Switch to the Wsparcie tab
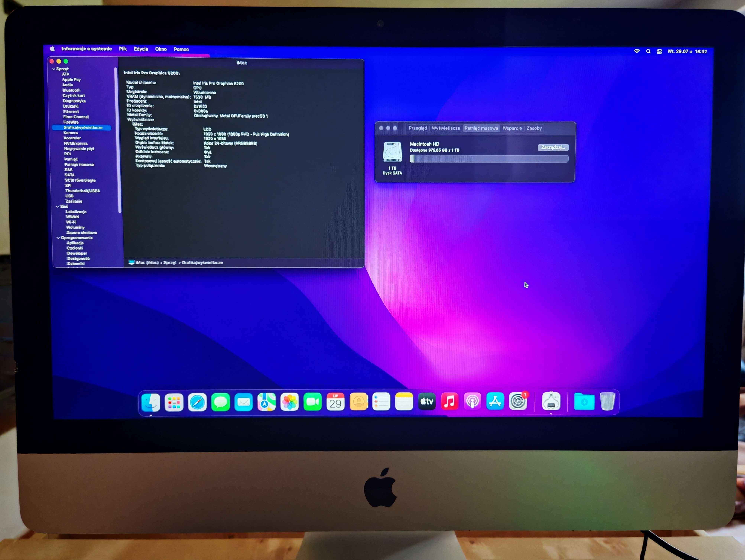This screenshot has height=560, width=745. 512,128
